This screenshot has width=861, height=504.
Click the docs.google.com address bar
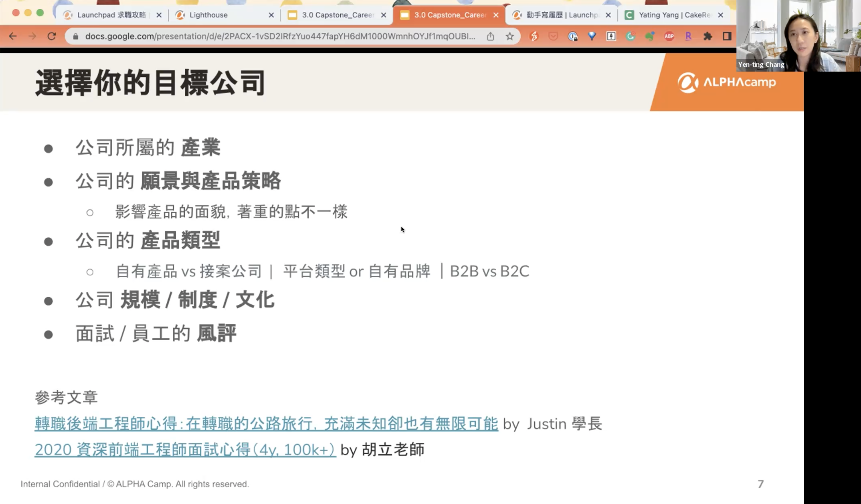[280, 36]
